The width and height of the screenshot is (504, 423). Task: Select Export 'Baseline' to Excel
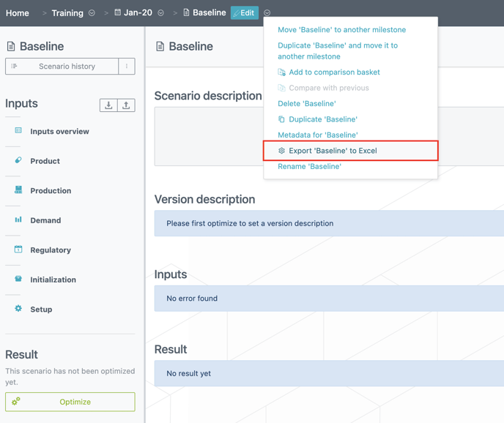(333, 151)
